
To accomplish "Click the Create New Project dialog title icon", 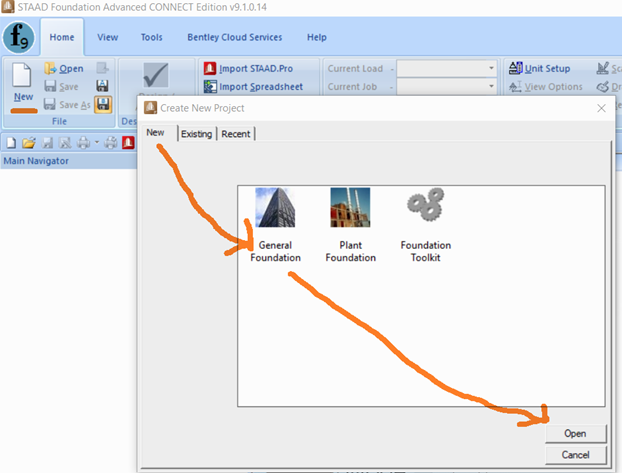I will (x=150, y=108).
